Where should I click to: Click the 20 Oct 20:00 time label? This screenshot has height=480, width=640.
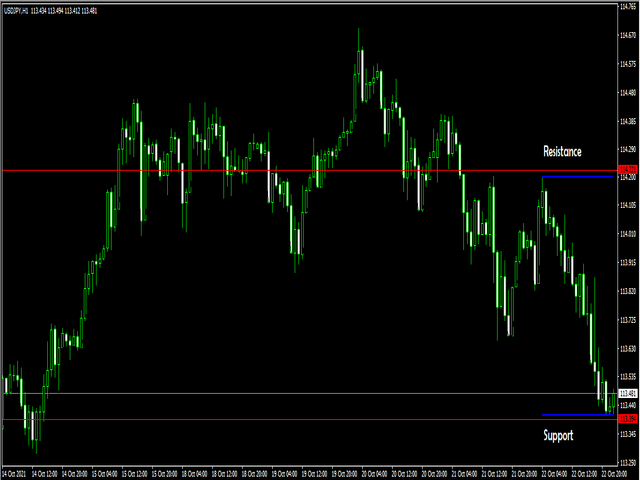click(x=435, y=473)
